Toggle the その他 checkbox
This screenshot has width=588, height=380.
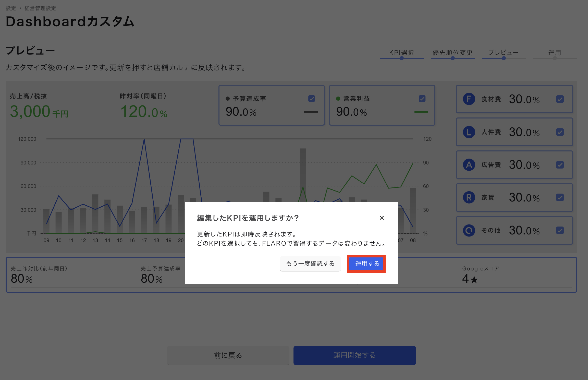click(x=560, y=230)
